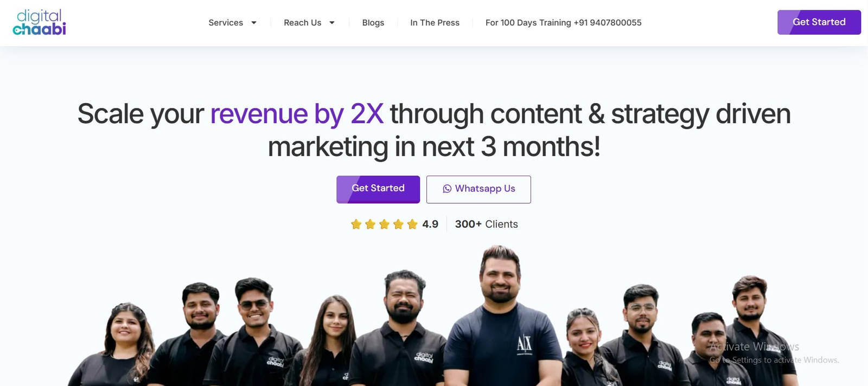The height and width of the screenshot is (386, 868).
Task: Click the fifth gold rating star
Action: click(x=412, y=224)
